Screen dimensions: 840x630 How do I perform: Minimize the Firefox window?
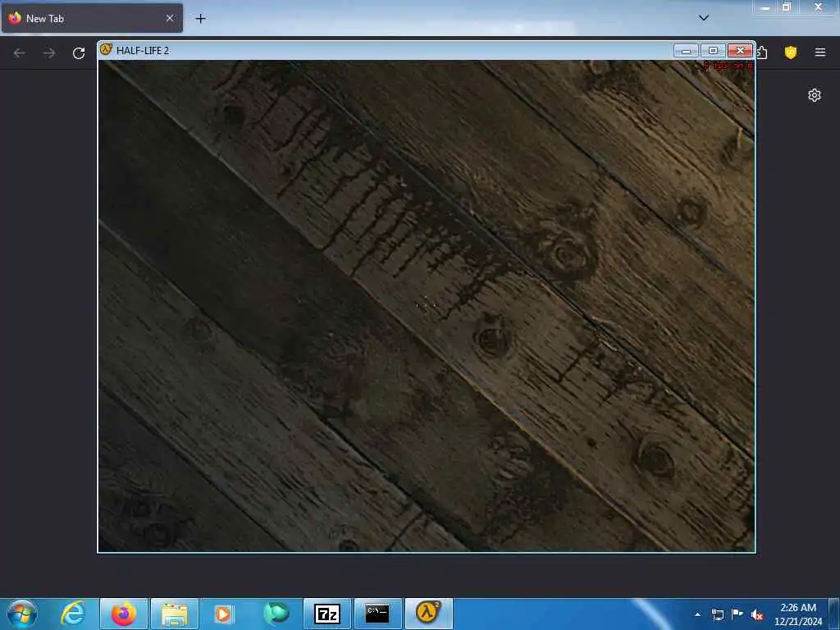point(765,7)
